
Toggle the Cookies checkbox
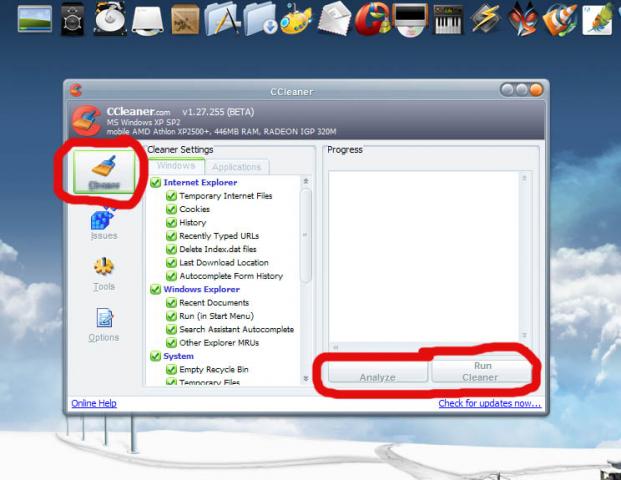pos(171,209)
